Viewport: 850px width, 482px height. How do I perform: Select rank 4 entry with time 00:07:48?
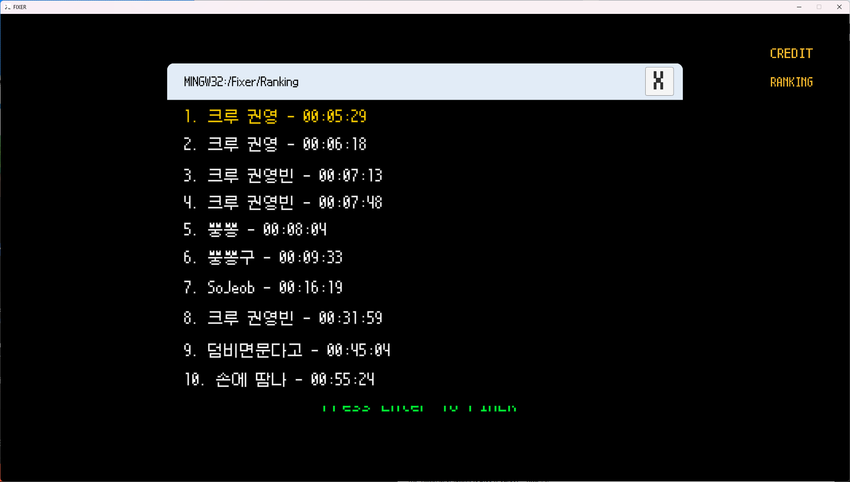pos(283,202)
